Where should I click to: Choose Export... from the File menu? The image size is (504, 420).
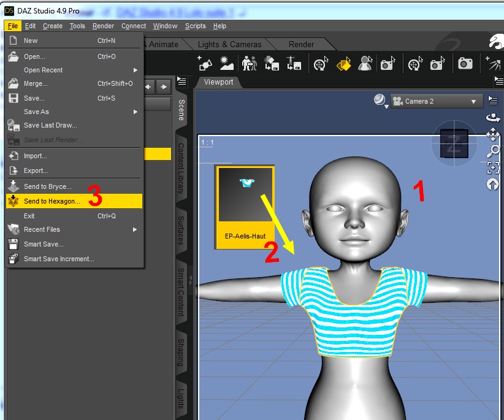[74, 170]
